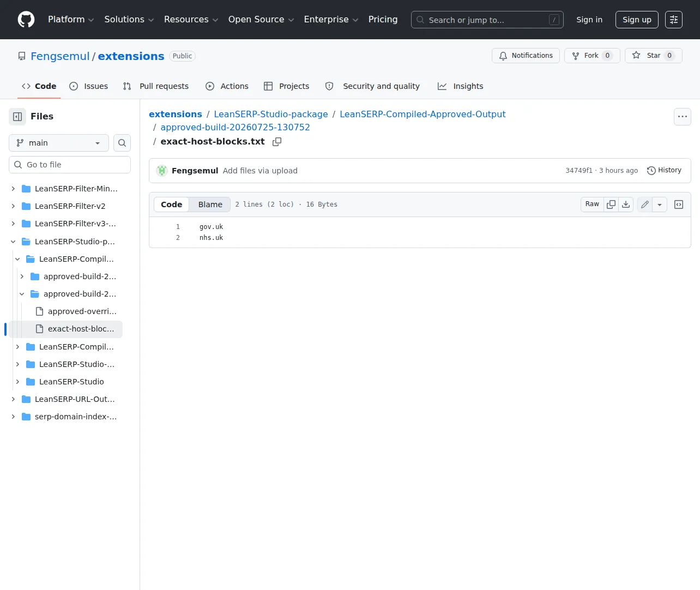Click the nhs.uk code line

pyautogui.click(x=212, y=238)
